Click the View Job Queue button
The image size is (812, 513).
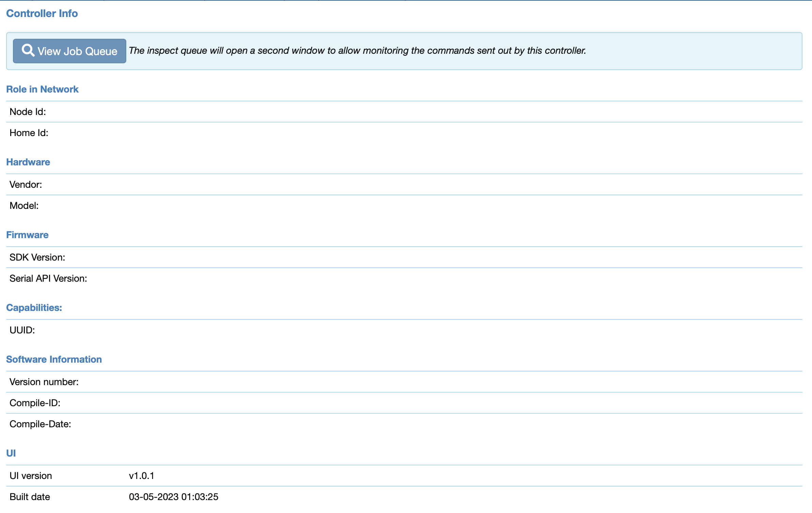pos(69,51)
